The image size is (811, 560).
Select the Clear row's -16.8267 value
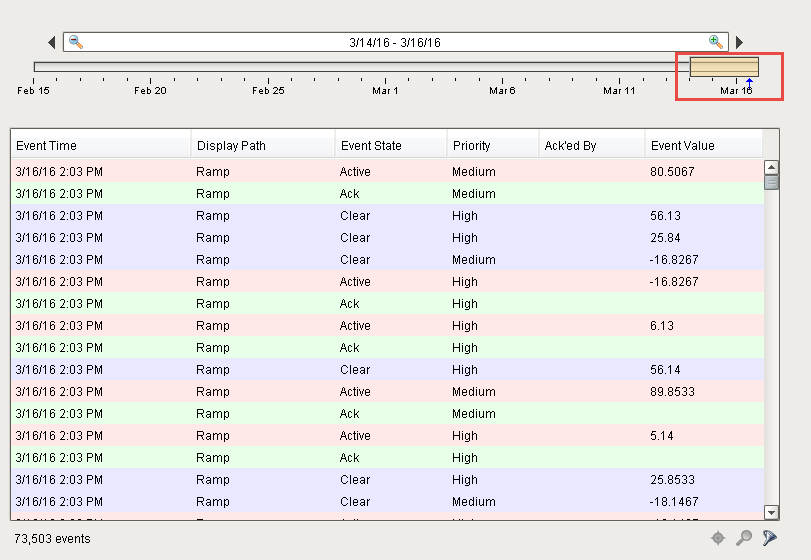pos(674,260)
